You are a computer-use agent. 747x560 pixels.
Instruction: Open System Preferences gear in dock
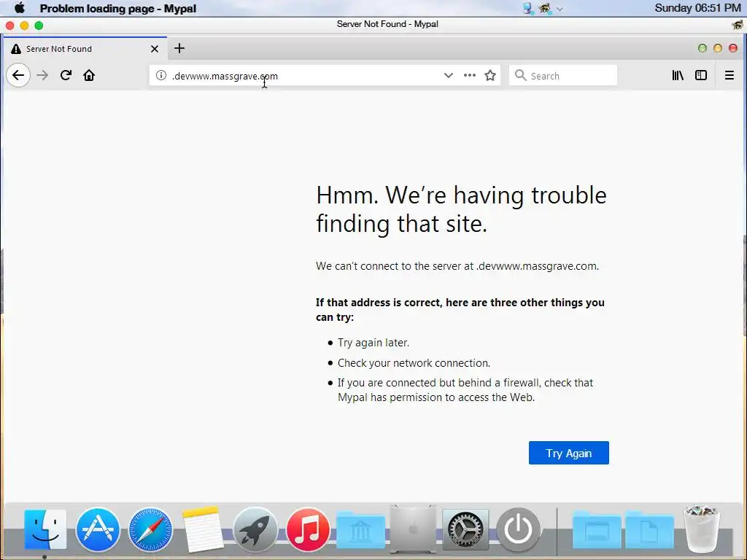pos(465,529)
